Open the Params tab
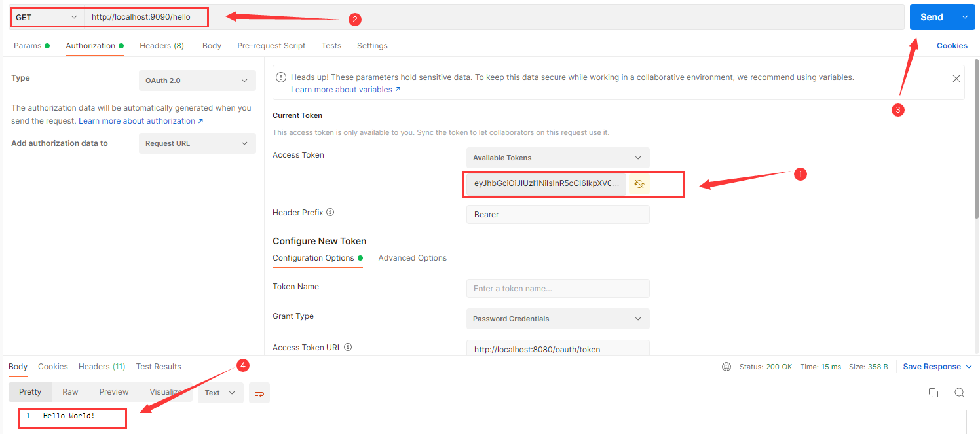980x434 pixels. click(x=31, y=46)
